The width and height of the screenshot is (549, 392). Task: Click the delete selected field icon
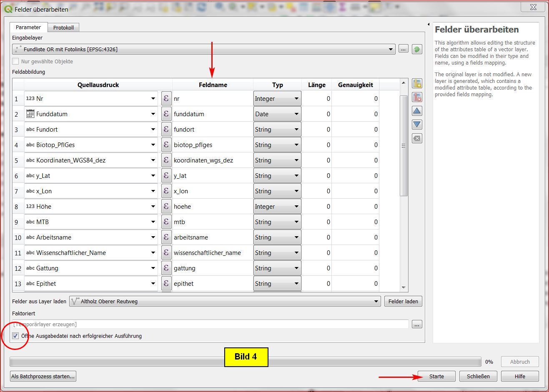coord(417,97)
